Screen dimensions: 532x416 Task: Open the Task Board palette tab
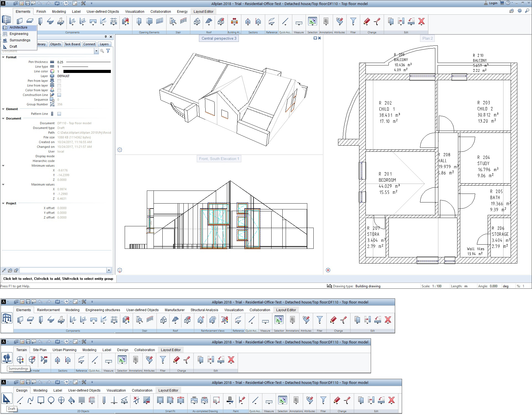tap(72, 44)
